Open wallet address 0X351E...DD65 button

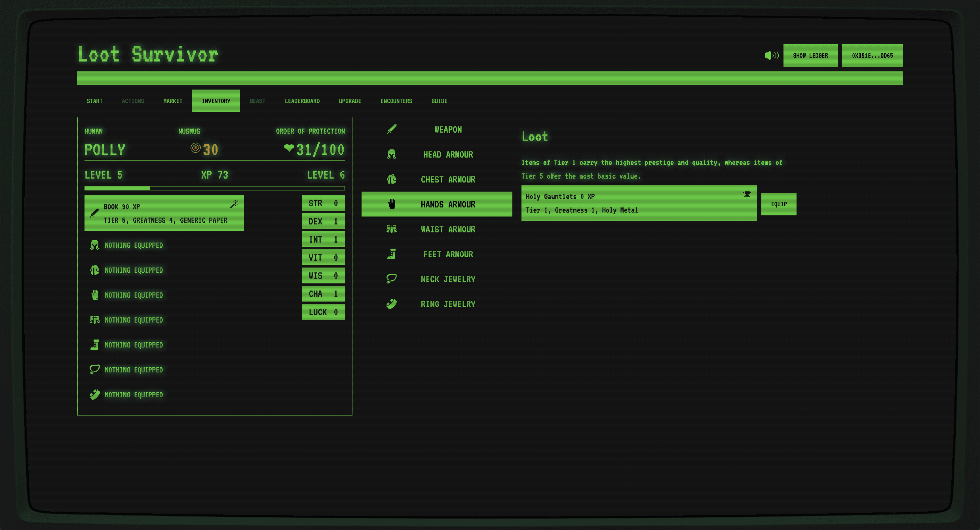872,56
